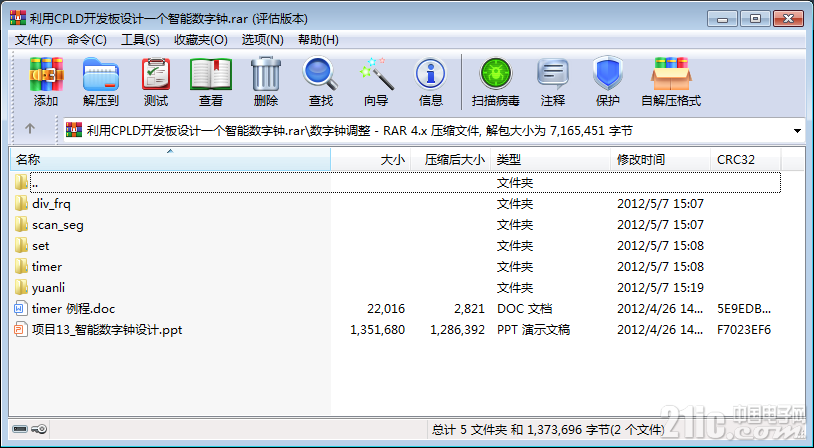Click CRC32 value F7023EF6
The width and height of the screenshot is (814, 448).
(744, 330)
